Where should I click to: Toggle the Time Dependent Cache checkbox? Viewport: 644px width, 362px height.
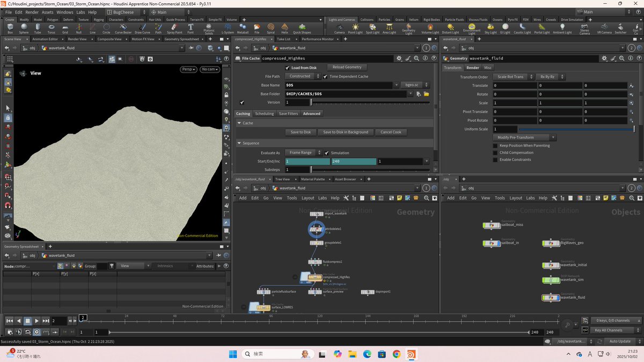pos(326,77)
